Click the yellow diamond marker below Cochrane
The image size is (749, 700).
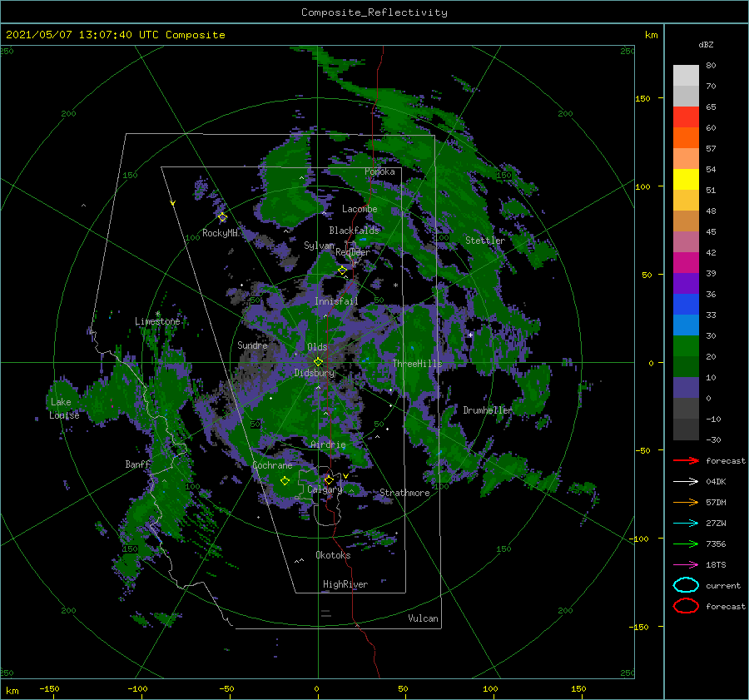285,481
